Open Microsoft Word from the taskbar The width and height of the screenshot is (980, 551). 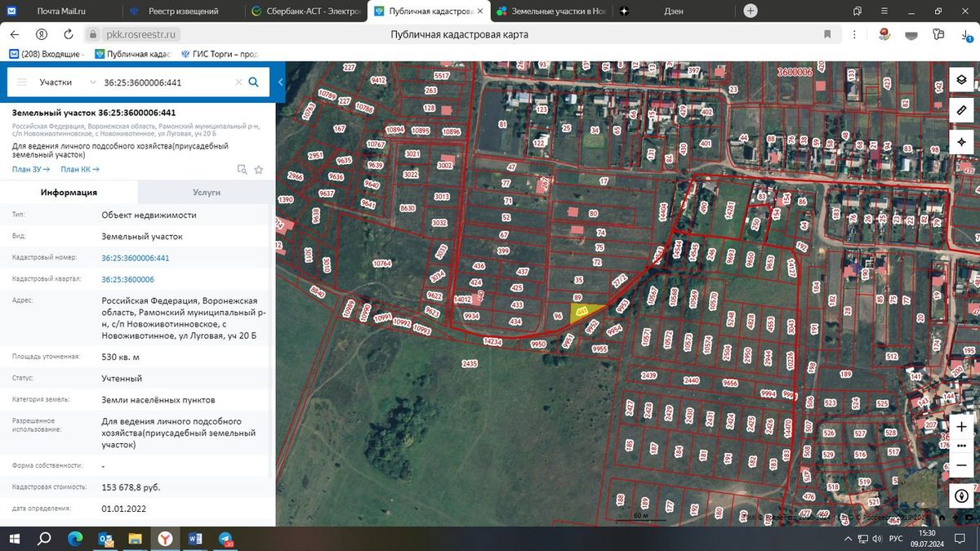pyautogui.click(x=195, y=539)
